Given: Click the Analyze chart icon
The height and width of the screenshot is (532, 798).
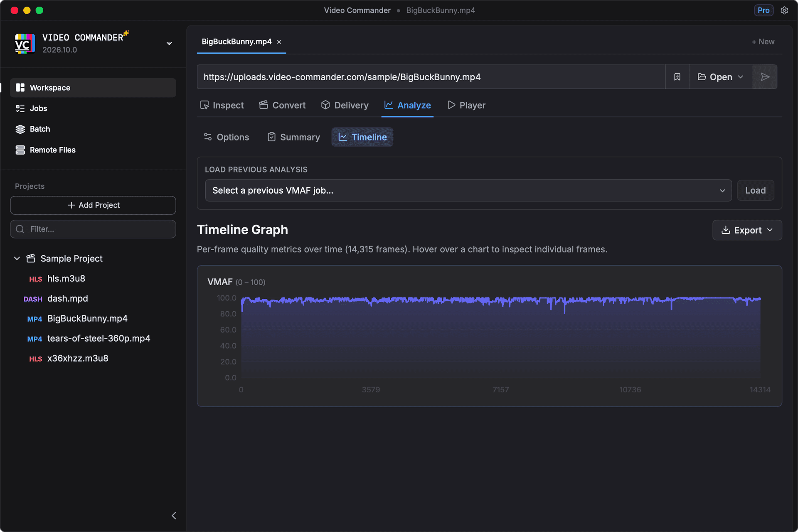Looking at the screenshot, I should tap(389, 105).
